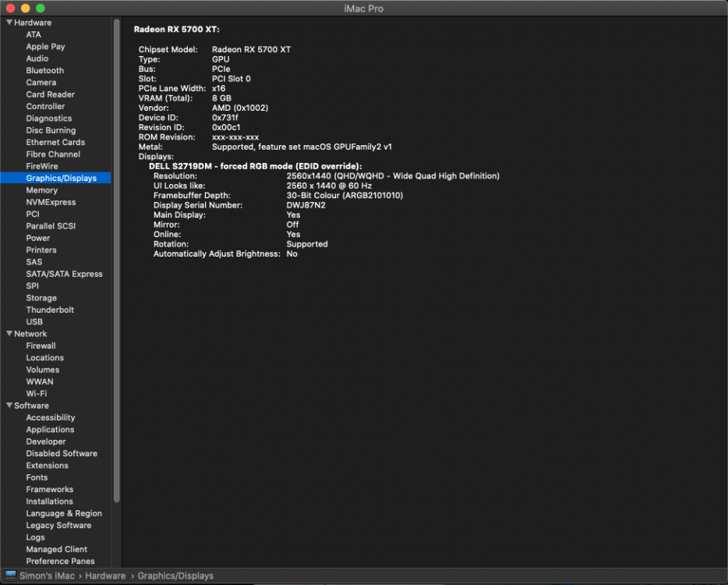Select WWAN under Network
Viewport: 728px width, 585px height.
40,382
